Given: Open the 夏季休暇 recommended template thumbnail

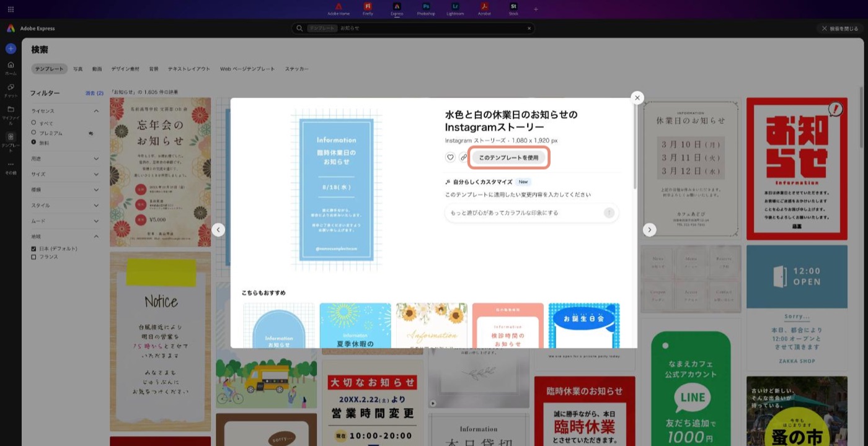Looking at the screenshot, I should (355, 325).
